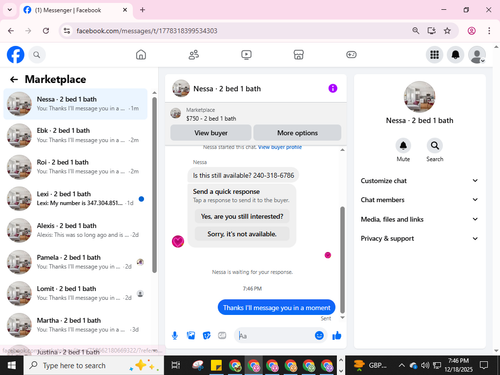
Task: Send quick response Yes, are you still interested?
Action: click(x=242, y=216)
